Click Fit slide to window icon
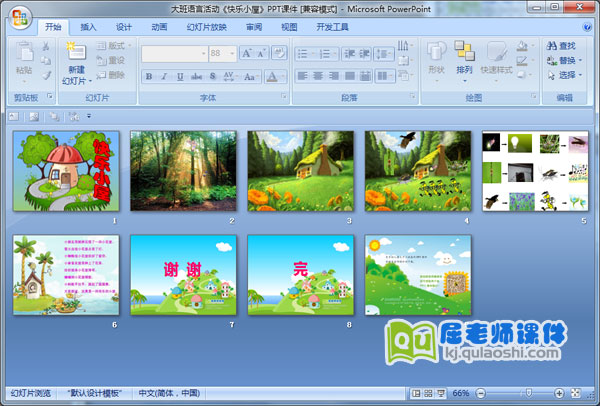Image resolution: width=600 pixels, height=406 pixels. point(576,393)
